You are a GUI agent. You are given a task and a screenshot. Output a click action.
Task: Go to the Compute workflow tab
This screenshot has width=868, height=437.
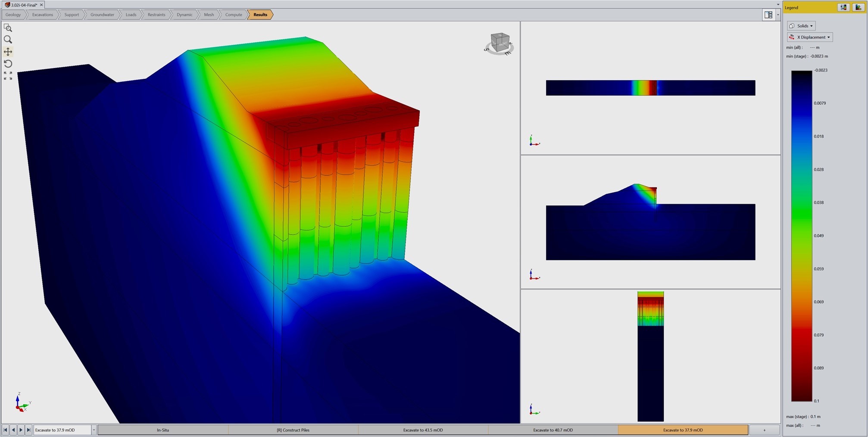point(234,15)
